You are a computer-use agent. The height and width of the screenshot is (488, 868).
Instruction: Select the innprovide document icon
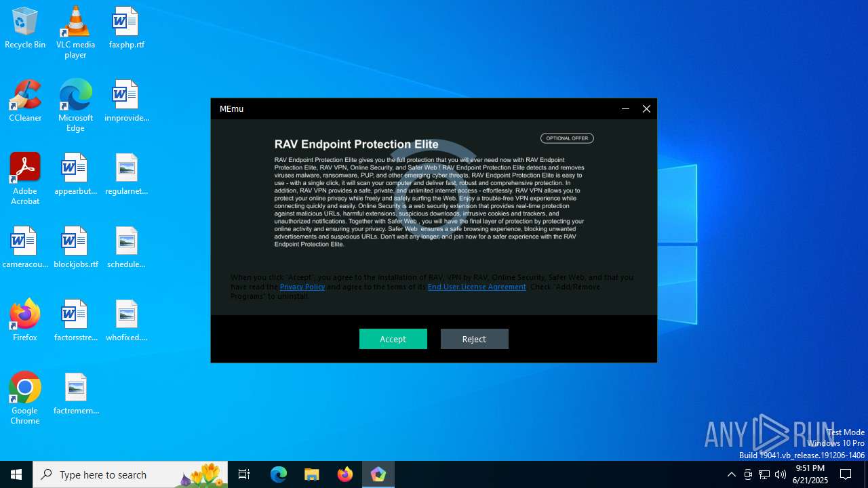(x=126, y=101)
